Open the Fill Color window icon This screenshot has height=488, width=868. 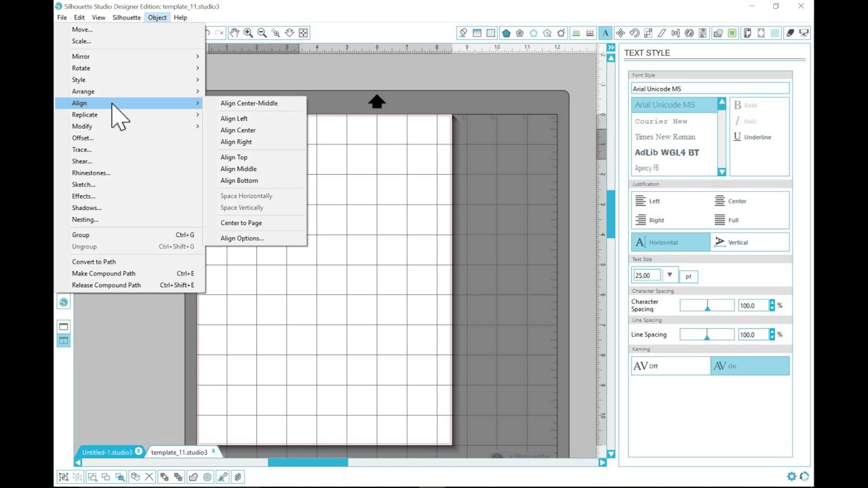point(463,33)
